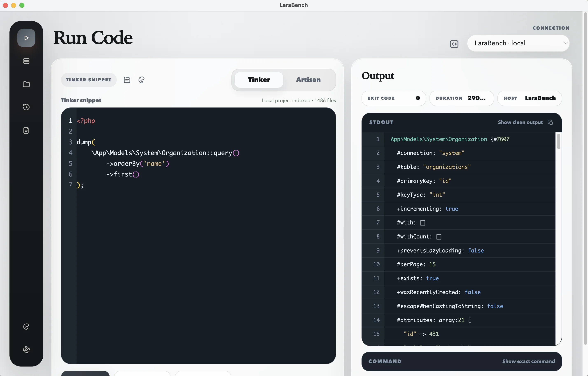Click the CONNECTION label above the dropdown
588x376 pixels.
(x=551, y=28)
